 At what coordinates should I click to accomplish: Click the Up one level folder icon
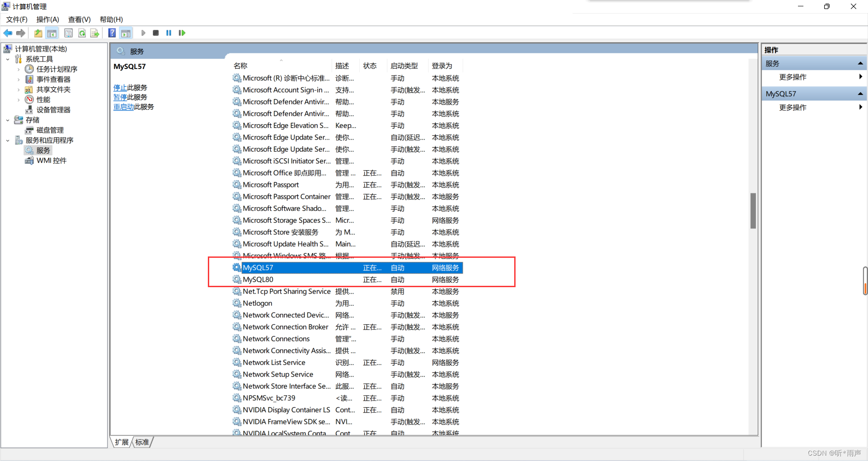pyautogui.click(x=38, y=33)
